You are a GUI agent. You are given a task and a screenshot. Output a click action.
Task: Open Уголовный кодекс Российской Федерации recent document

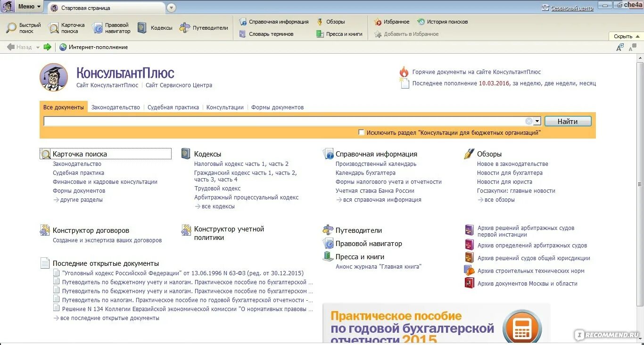(183, 273)
